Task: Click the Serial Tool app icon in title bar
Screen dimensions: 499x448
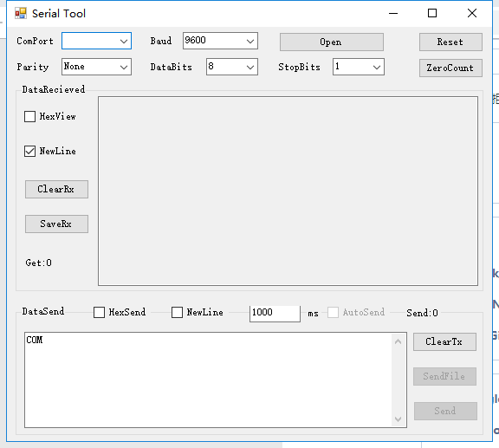Action: pos(21,13)
